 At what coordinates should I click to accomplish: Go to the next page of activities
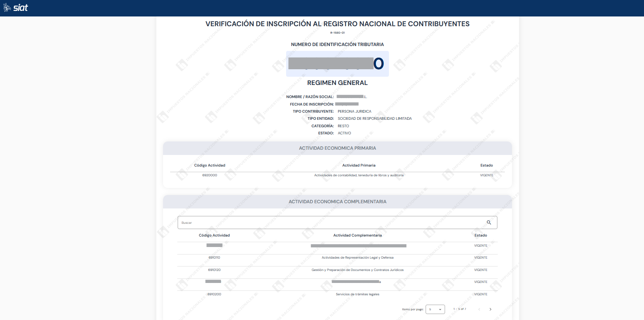pos(490,310)
